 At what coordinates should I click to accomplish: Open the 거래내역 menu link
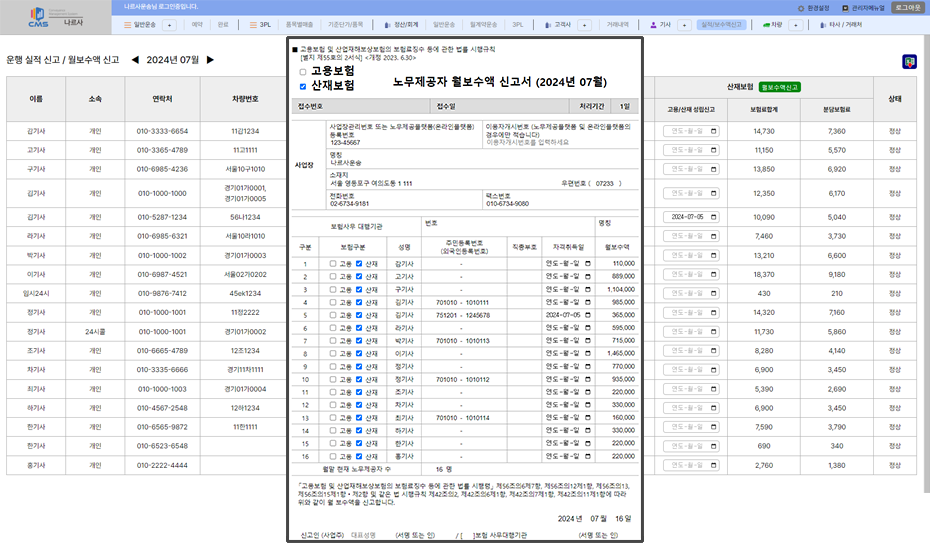coord(617,25)
